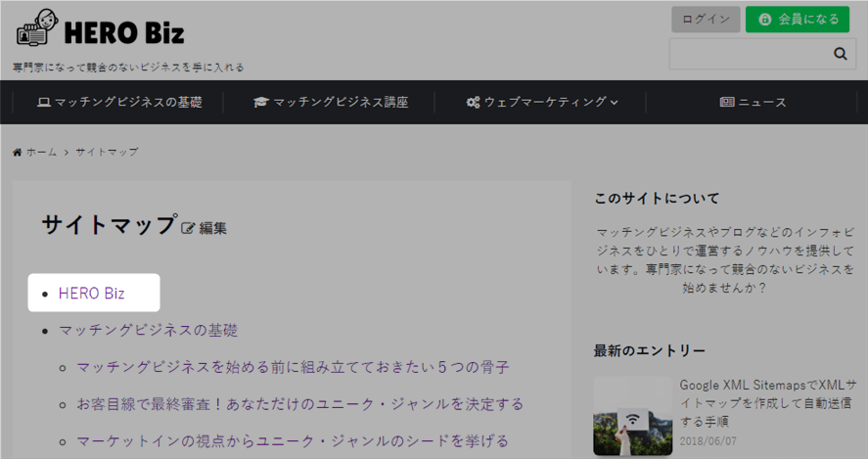
Task: Click the search magnifier icon
Action: point(841,54)
